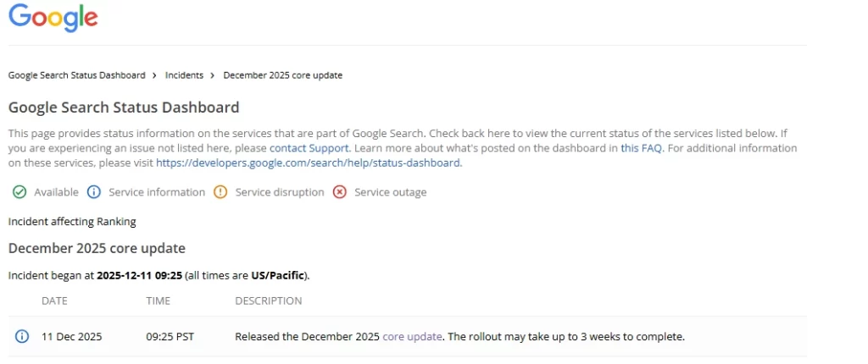Image resolution: width=868 pixels, height=364 pixels.
Task: Click the Google Search Status Dashboard heading
Action: [124, 108]
